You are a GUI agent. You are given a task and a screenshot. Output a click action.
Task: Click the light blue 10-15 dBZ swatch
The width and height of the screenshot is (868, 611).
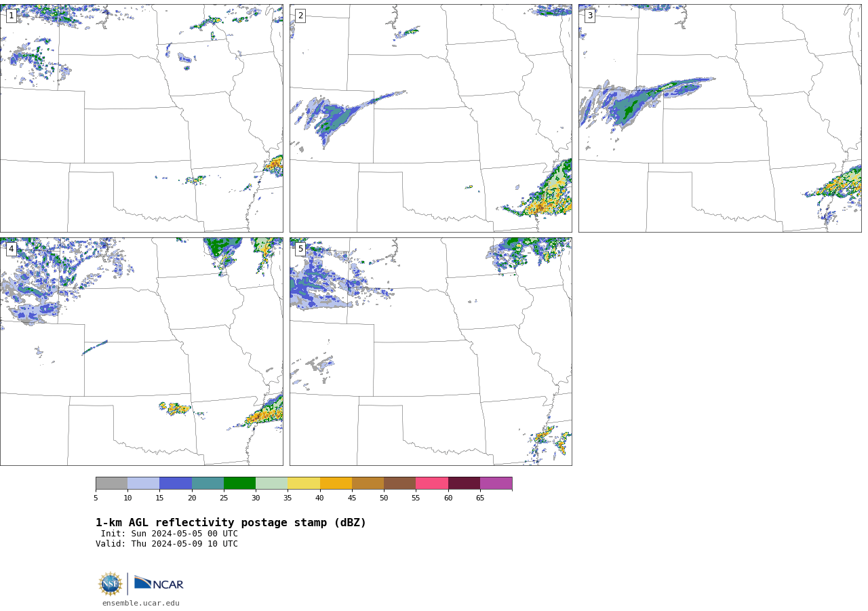click(x=143, y=483)
